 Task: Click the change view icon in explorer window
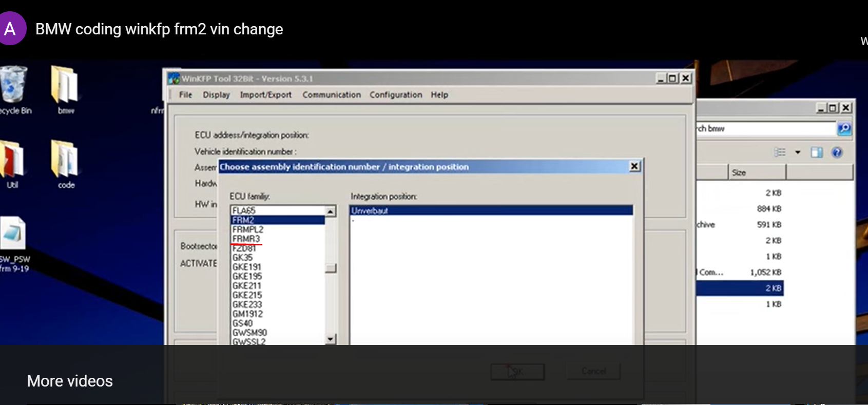[780, 152]
